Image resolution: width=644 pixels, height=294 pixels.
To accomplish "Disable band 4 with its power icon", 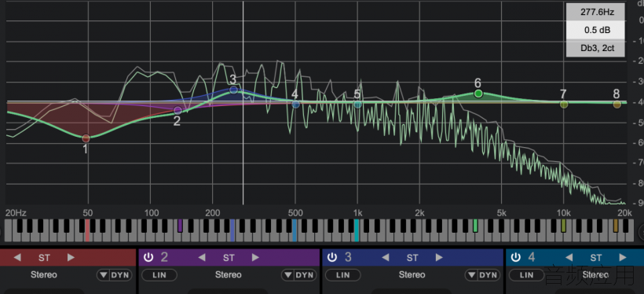I will point(516,258).
